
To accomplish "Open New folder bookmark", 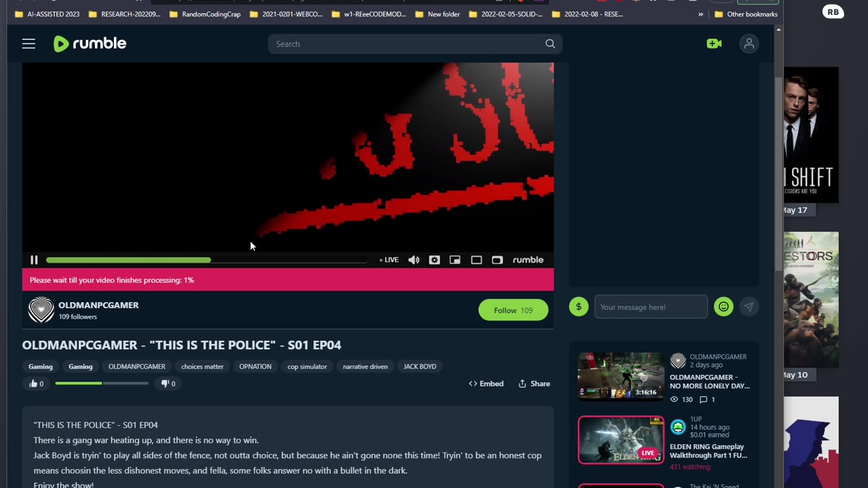I will click(437, 14).
